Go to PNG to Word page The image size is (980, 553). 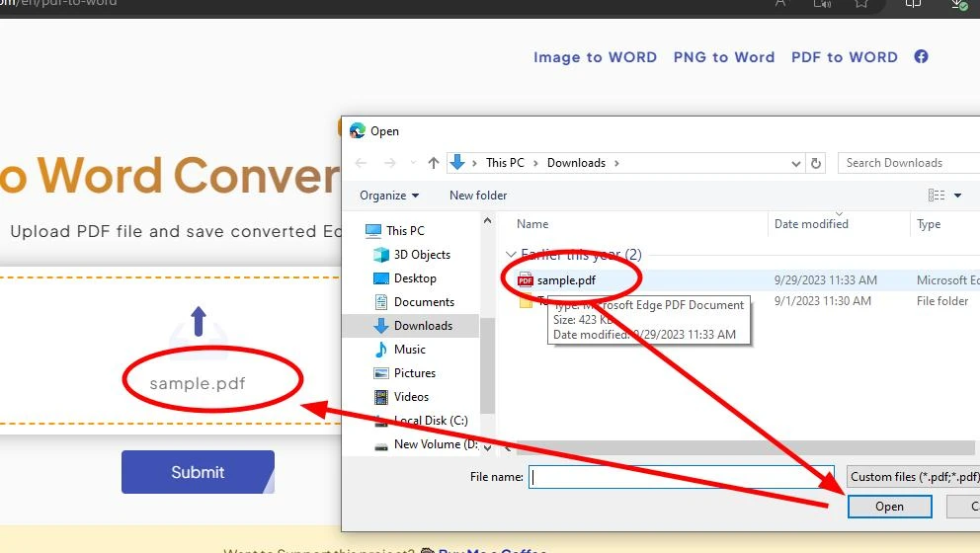[x=723, y=57]
